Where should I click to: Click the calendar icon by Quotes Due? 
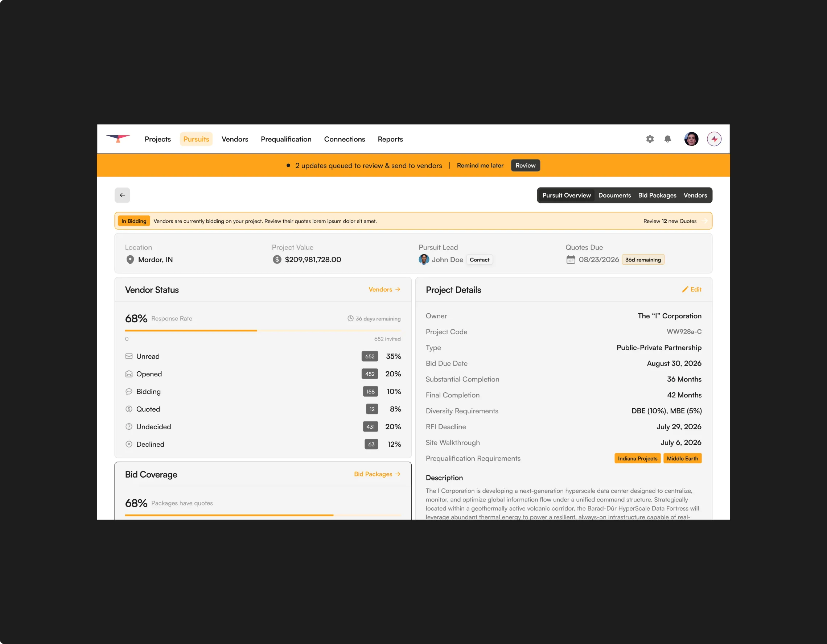pos(570,260)
